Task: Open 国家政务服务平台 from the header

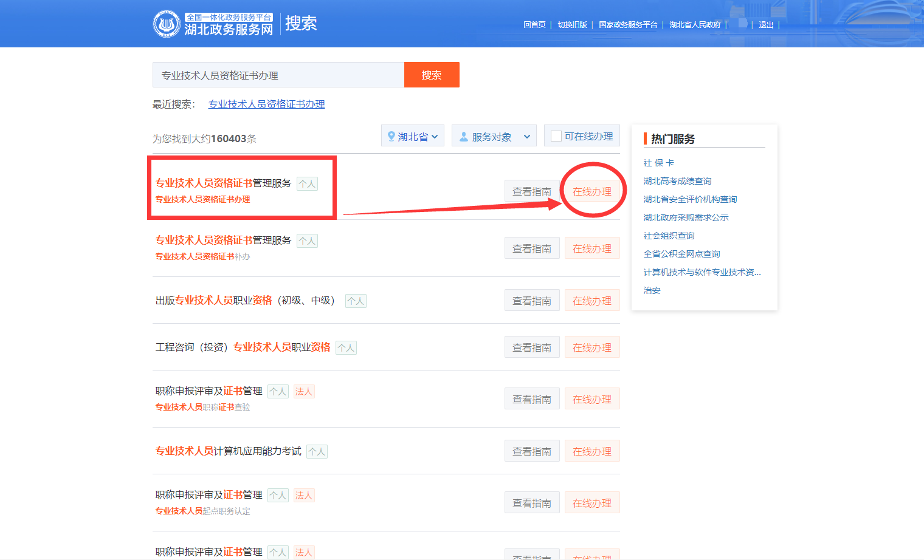Action: click(x=628, y=25)
